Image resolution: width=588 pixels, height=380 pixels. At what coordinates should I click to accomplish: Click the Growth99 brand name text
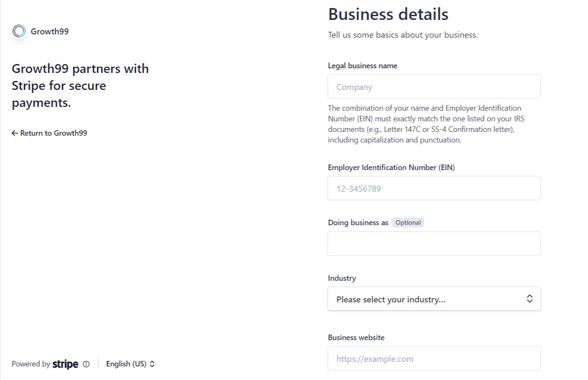click(x=50, y=31)
